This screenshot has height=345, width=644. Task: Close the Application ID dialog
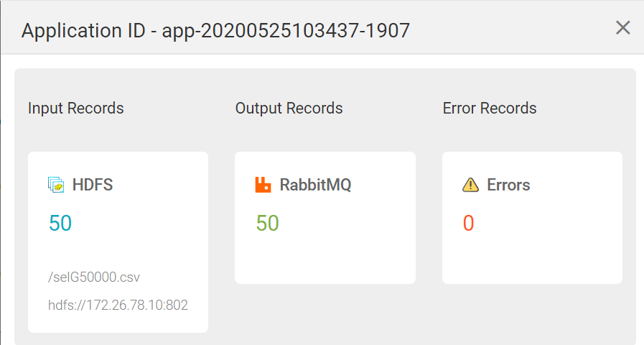click(x=622, y=28)
